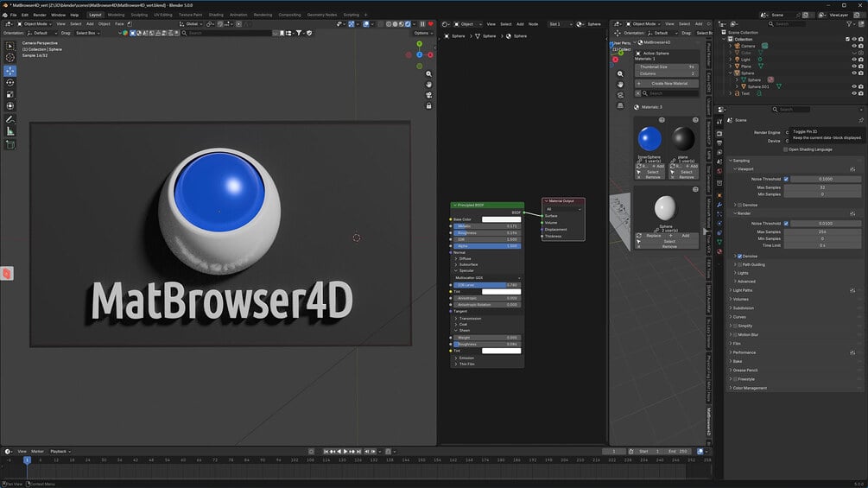Open the Render menu
Image resolution: width=868 pixels, height=488 pixels.
40,15
